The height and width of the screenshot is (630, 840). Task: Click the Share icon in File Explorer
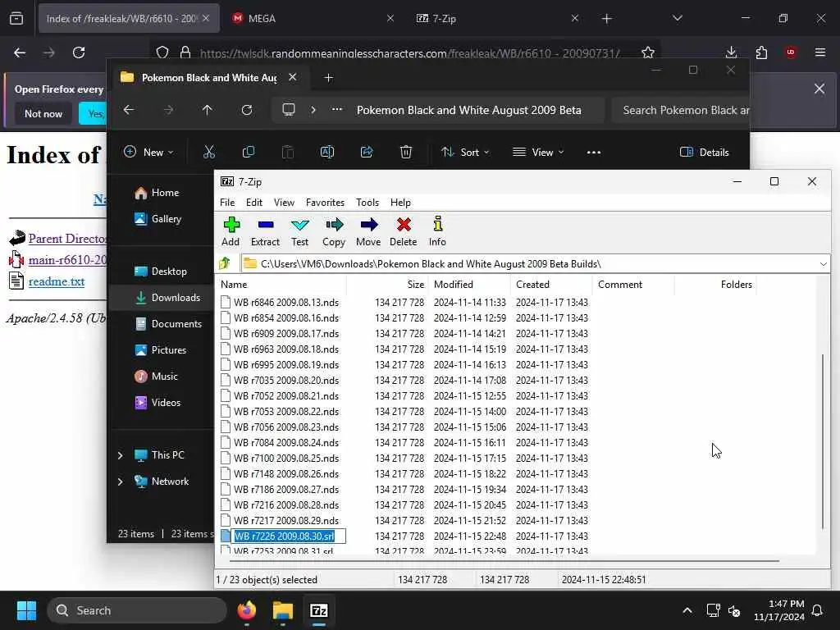click(x=367, y=152)
